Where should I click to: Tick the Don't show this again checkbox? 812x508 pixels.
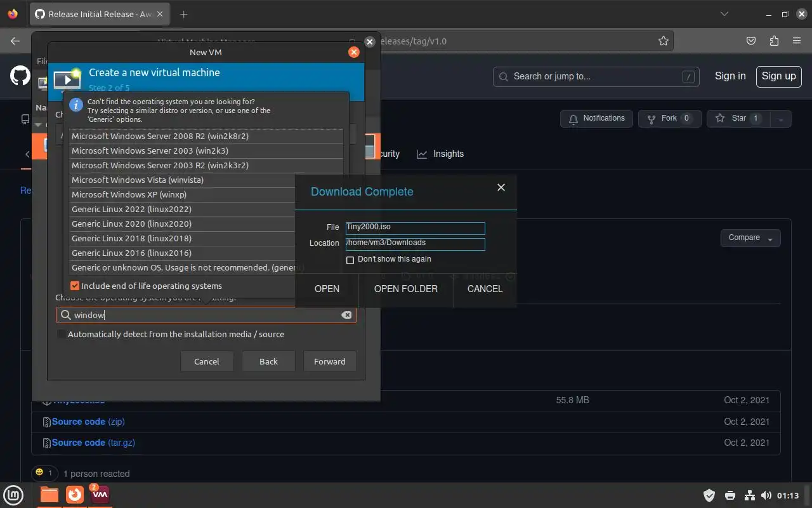350,260
